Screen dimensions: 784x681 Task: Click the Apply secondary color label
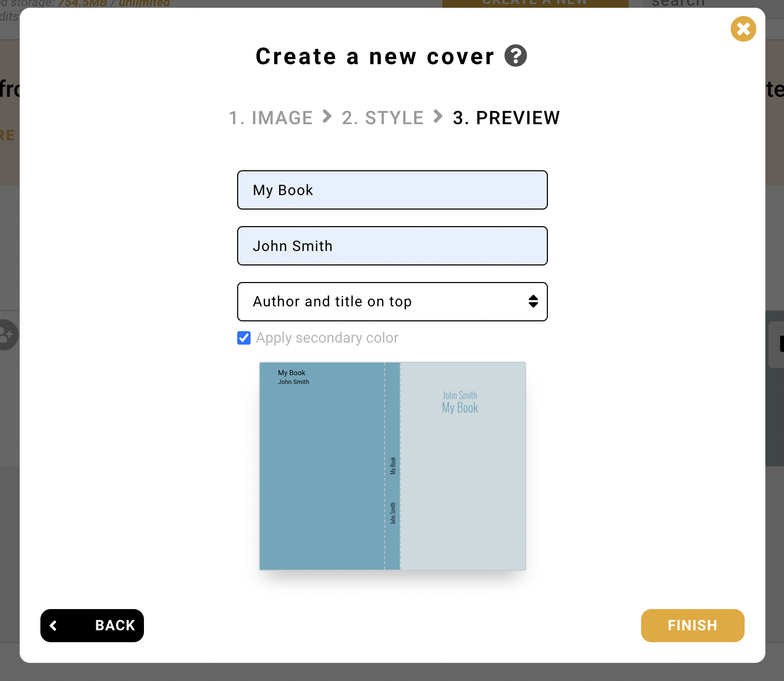pyautogui.click(x=327, y=338)
